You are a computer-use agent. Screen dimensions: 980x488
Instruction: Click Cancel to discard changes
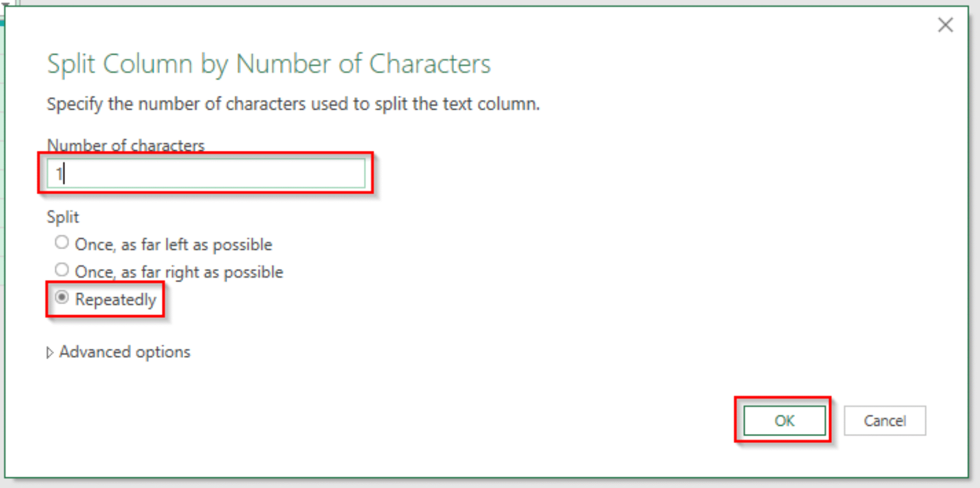(x=885, y=421)
